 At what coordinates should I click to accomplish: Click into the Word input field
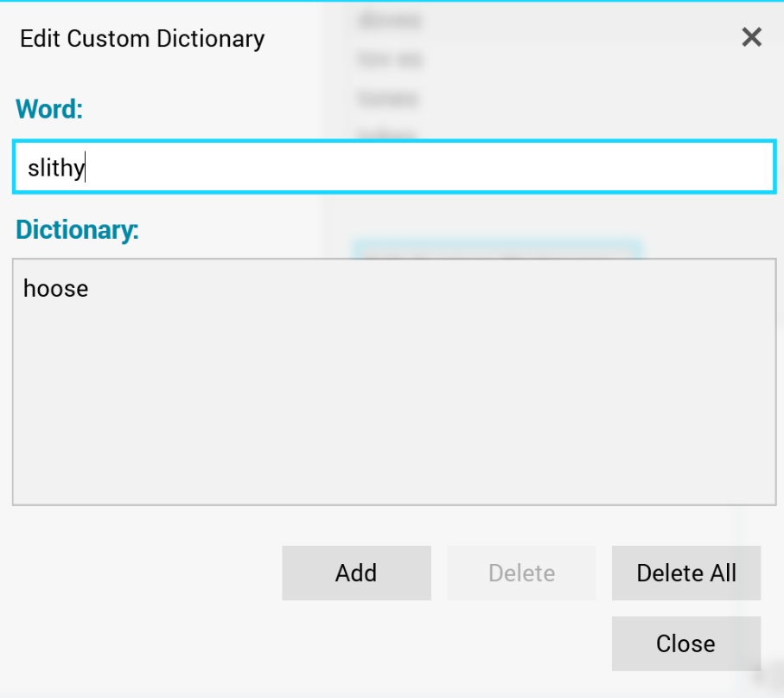click(393, 167)
